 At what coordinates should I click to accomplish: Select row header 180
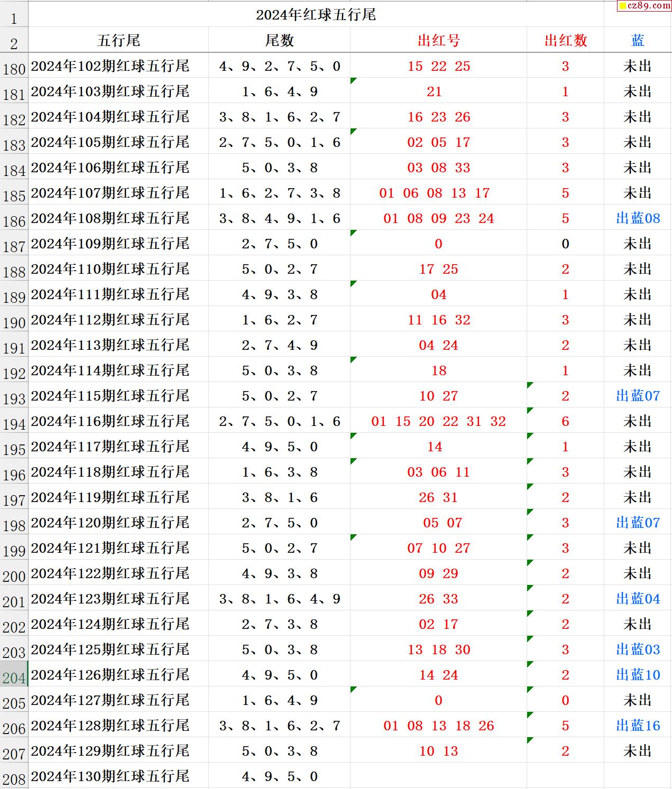pyautogui.click(x=14, y=67)
